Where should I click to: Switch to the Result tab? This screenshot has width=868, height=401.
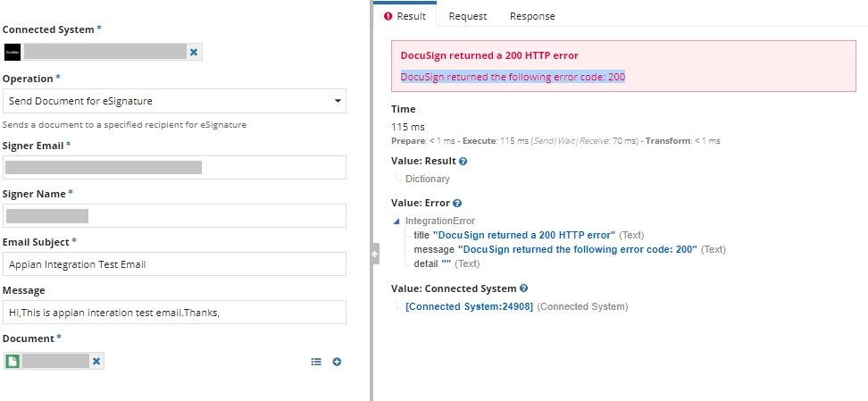405,16
